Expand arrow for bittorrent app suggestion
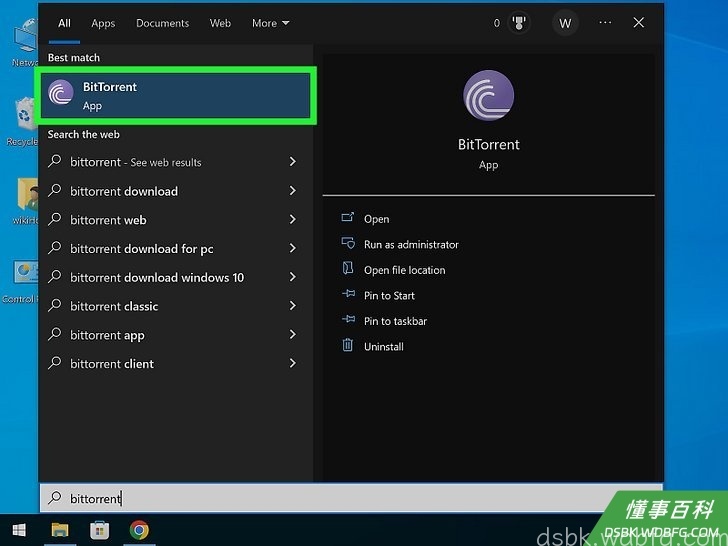Image resolution: width=728 pixels, height=546 pixels. [292, 334]
